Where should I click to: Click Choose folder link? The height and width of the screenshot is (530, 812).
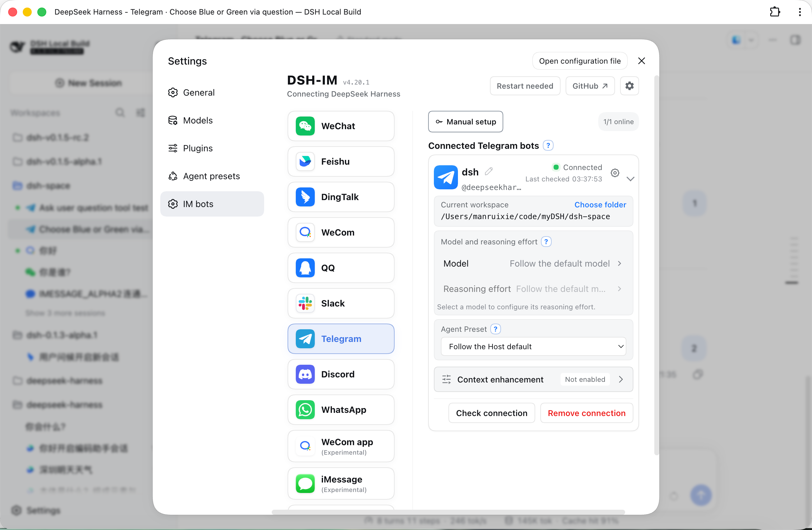(600, 205)
